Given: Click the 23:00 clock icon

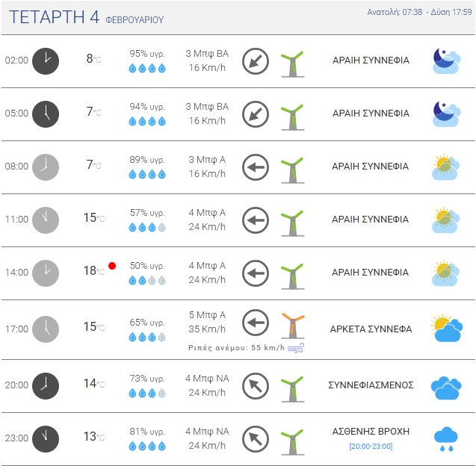Looking at the screenshot, I should click(x=46, y=438).
